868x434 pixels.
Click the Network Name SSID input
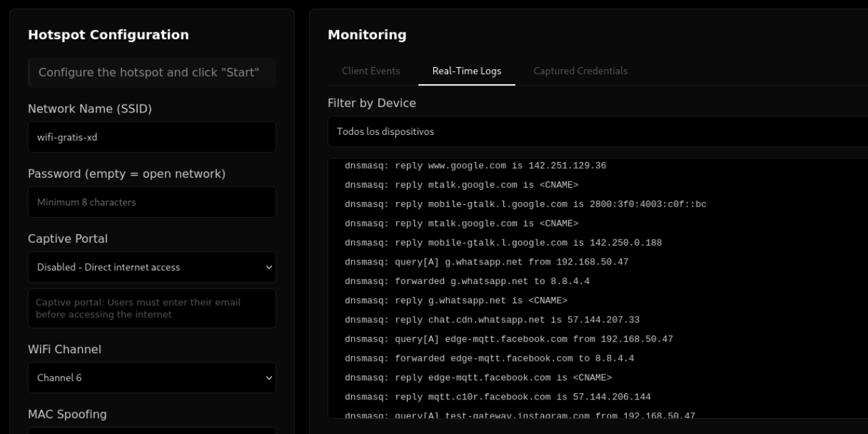point(151,137)
